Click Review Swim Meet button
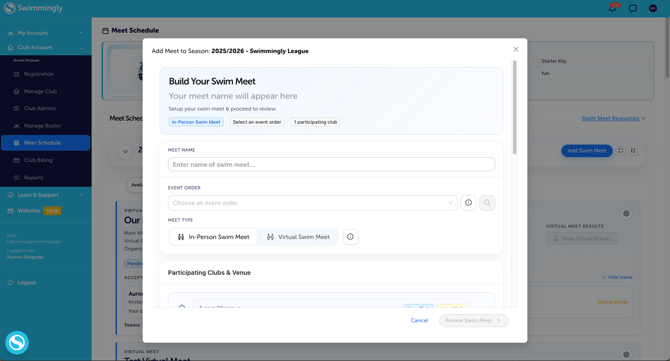 pos(473,320)
